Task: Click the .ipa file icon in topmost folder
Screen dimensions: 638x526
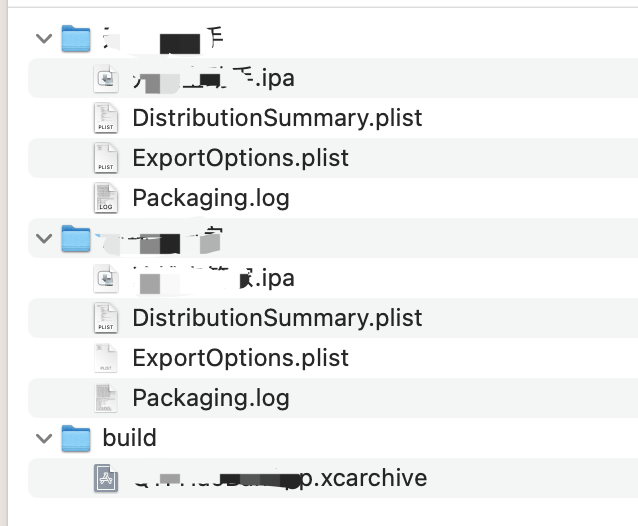Action: [106, 78]
